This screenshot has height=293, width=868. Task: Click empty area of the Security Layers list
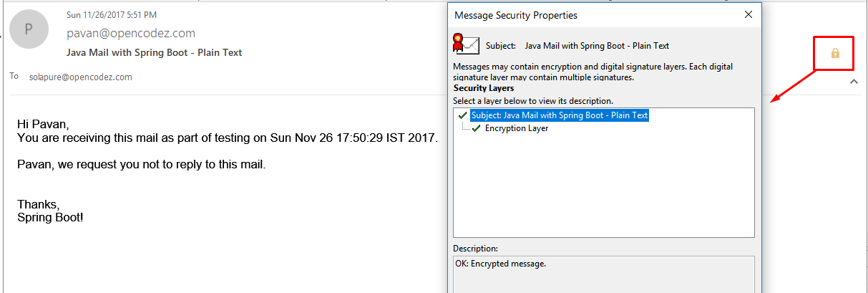coord(604,186)
